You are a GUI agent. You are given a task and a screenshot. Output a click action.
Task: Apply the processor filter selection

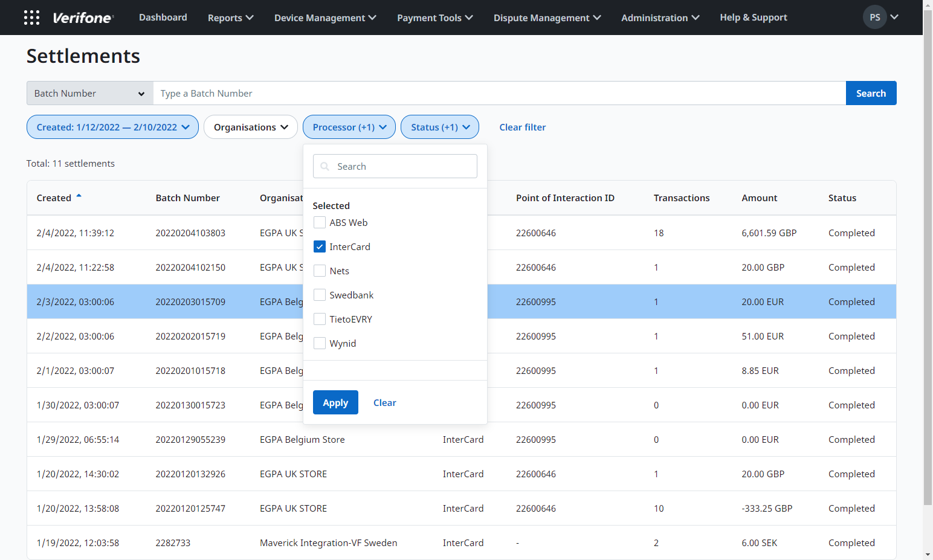click(x=335, y=402)
